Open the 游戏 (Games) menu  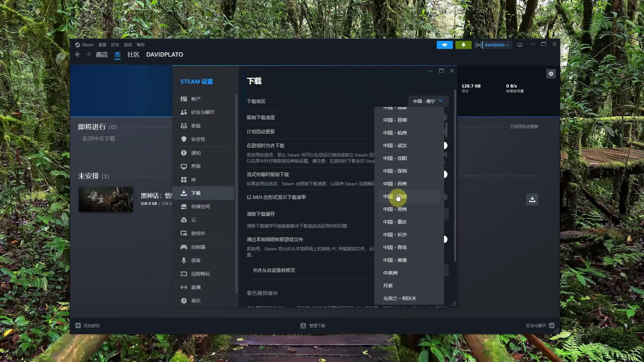pyautogui.click(x=128, y=45)
